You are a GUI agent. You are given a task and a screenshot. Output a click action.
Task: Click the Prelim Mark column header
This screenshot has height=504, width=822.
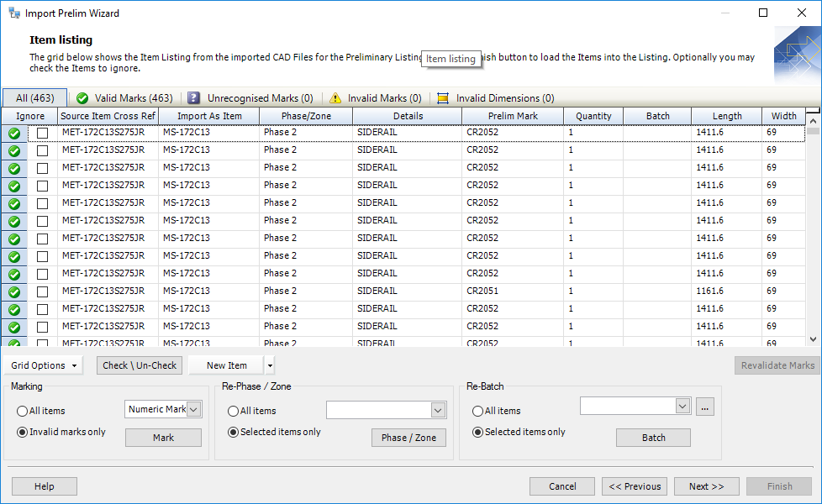pyautogui.click(x=512, y=116)
